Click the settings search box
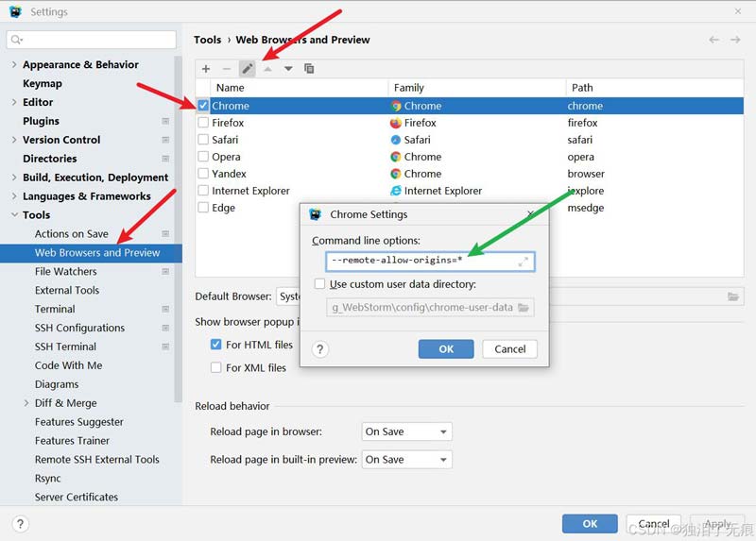This screenshot has width=756, height=541. click(x=92, y=40)
